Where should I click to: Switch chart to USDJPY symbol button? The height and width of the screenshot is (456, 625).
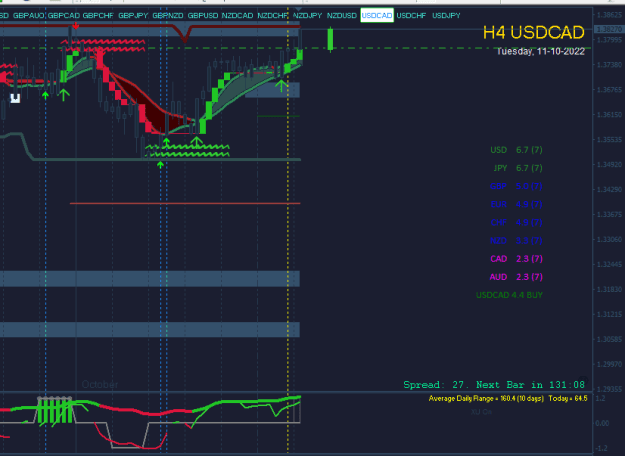(446, 16)
